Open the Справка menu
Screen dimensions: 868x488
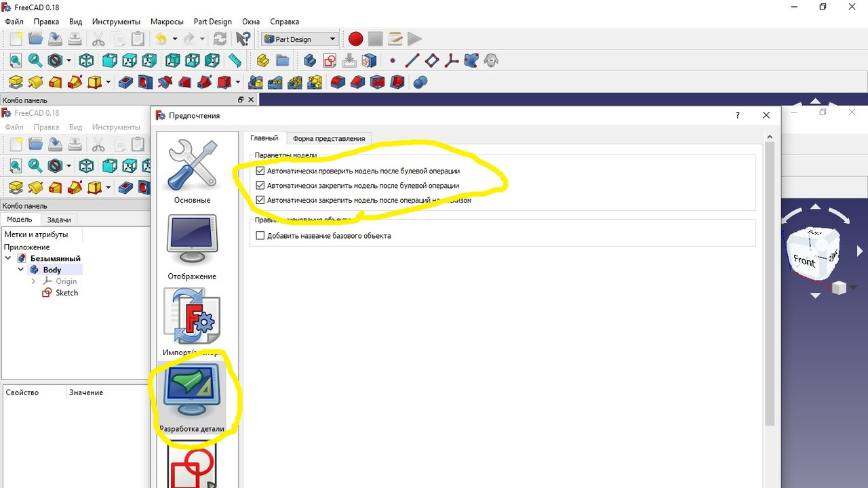[285, 22]
